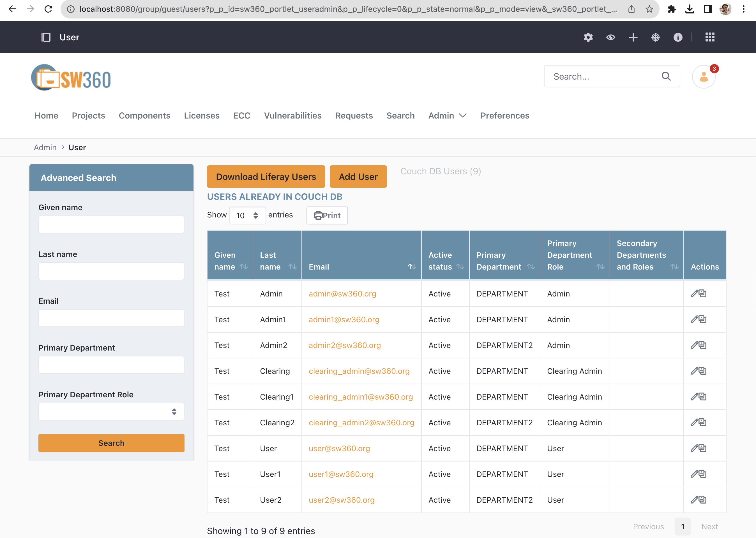The width and height of the screenshot is (756, 538).
Task: Click edit pencil icon for admin@sw360.org
Action: pyautogui.click(x=694, y=293)
